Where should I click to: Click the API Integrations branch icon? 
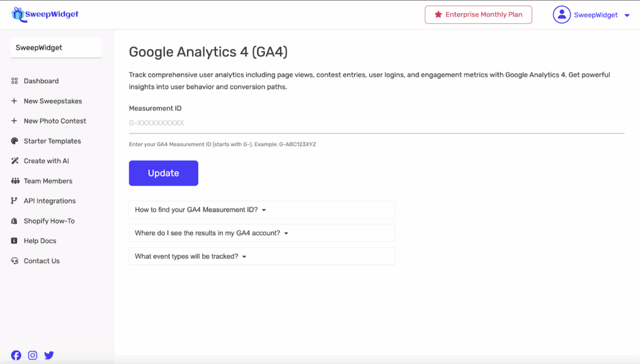(14, 201)
